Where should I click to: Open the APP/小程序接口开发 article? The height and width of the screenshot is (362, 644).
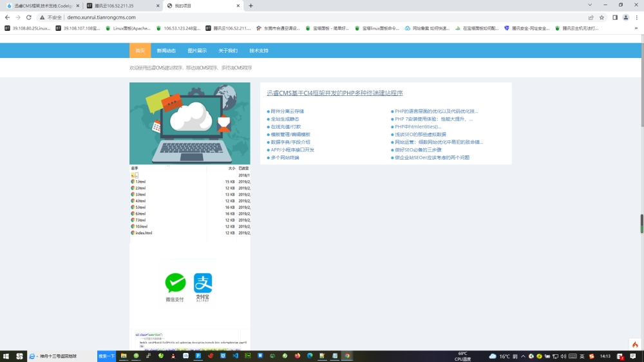(x=292, y=150)
